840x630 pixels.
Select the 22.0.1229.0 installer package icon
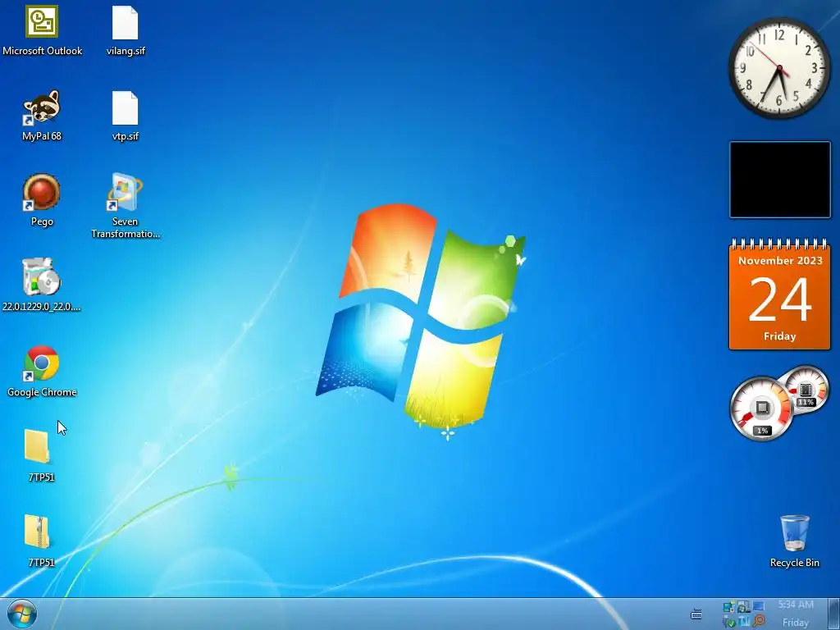pos(42,285)
